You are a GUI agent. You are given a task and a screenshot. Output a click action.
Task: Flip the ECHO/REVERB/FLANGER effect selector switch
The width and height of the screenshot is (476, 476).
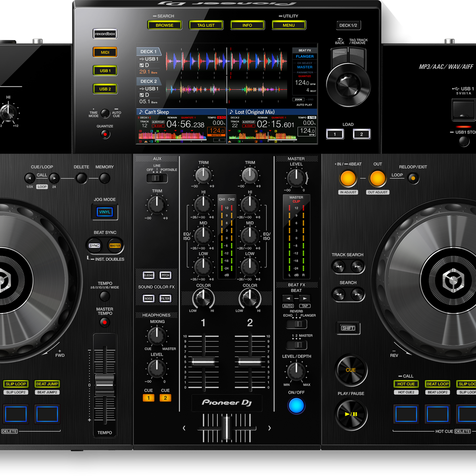coord(296,324)
